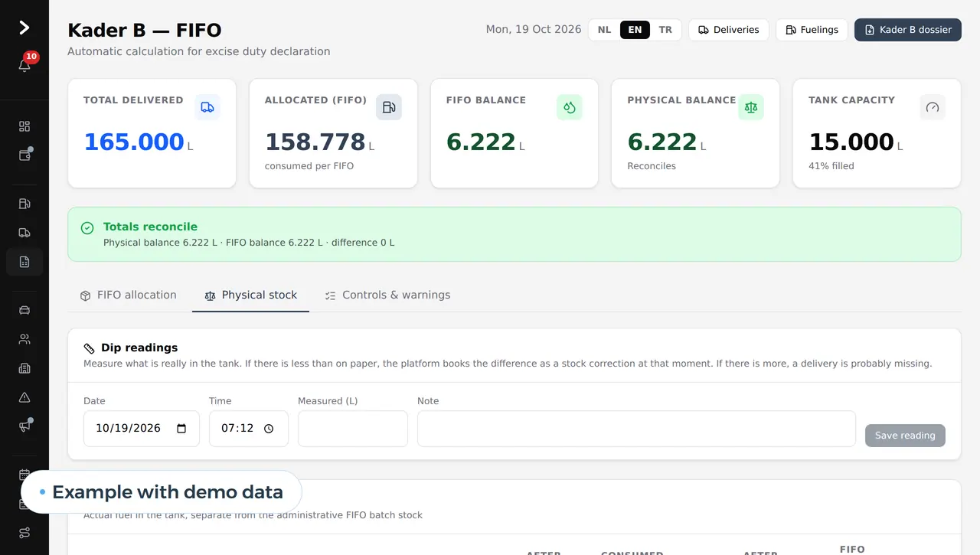Open the users icon in the sidebar
980x555 pixels.
point(24,339)
